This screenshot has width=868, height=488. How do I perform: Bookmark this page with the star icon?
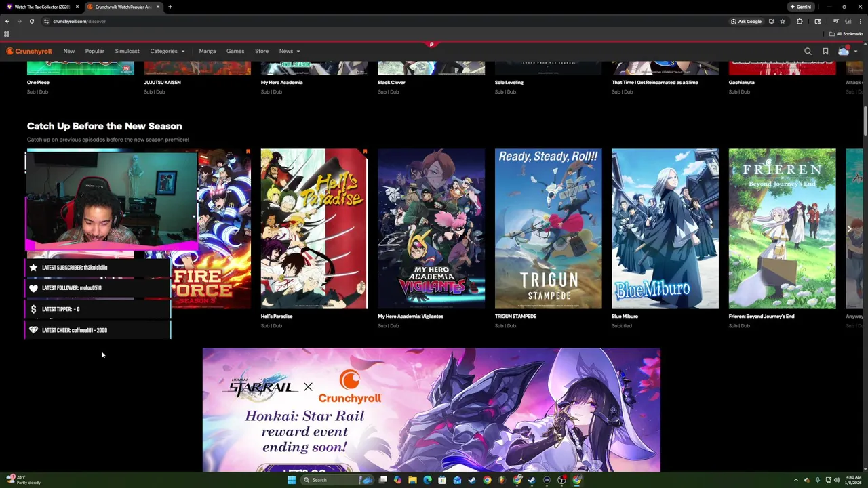click(782, 21)
